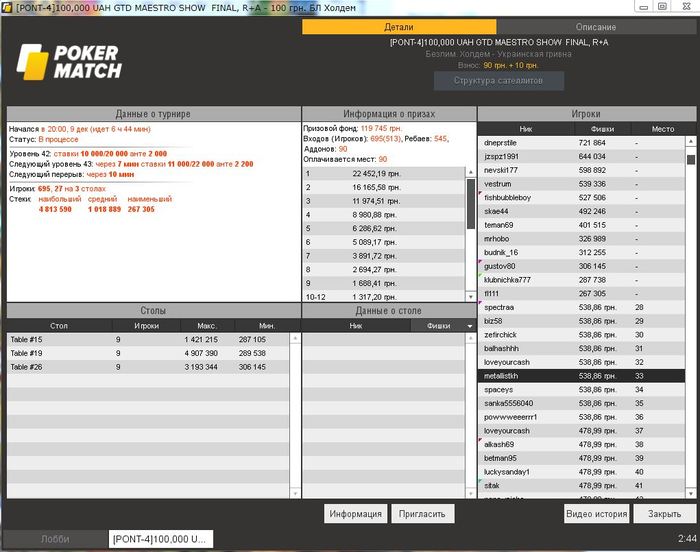700x552 pixels.
Task: Click first place prize 22 452,19 грн.
Action: (384, 174)
